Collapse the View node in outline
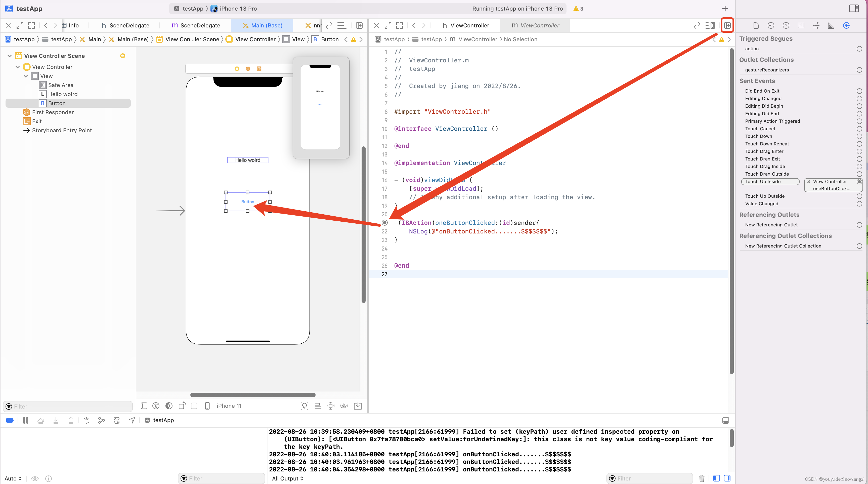868x484 pixels. 26,76
